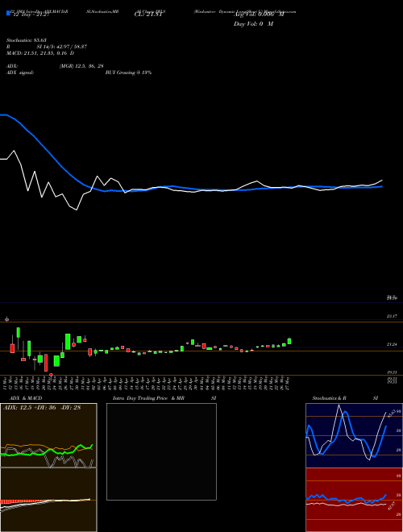Click the Intra Day Trading Price & MR title
This screenshot has width=403, height=532.
click(x=164, y=398)
